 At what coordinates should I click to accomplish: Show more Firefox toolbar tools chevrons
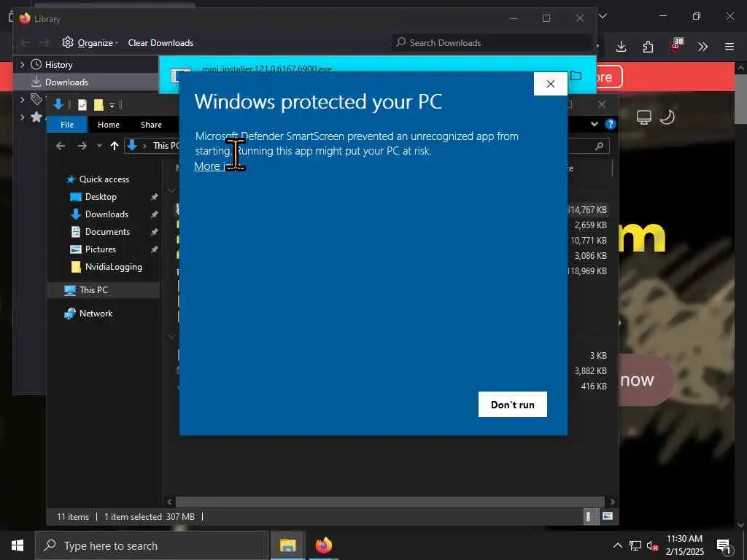coord(703,47)
